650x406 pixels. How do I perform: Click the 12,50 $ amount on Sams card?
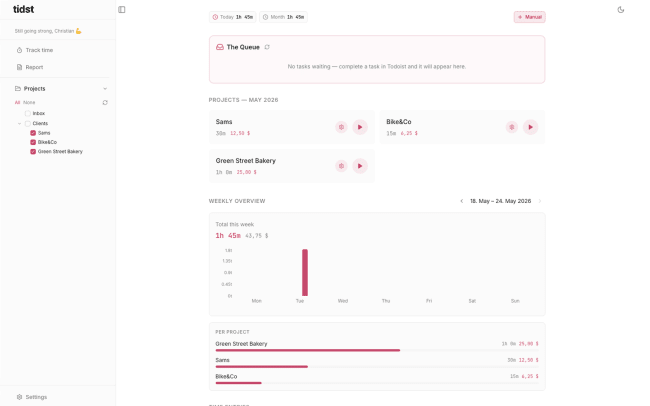pos(240,134)
